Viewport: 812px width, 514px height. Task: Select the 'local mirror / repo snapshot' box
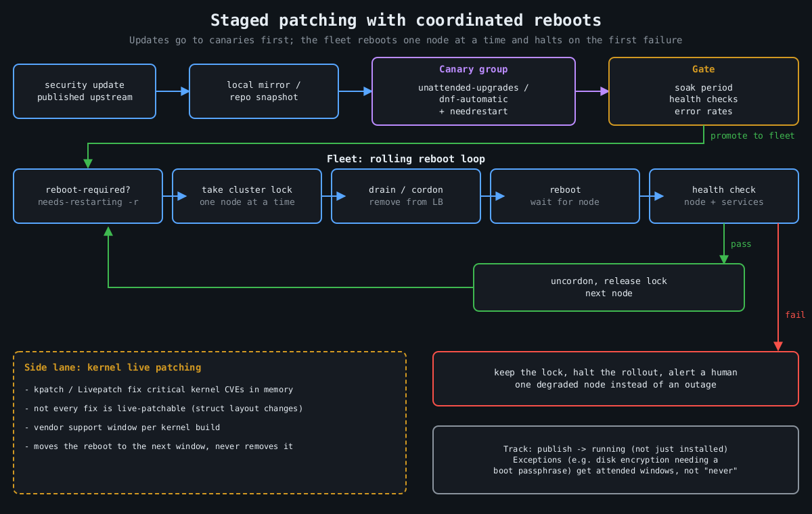point(264,91)
